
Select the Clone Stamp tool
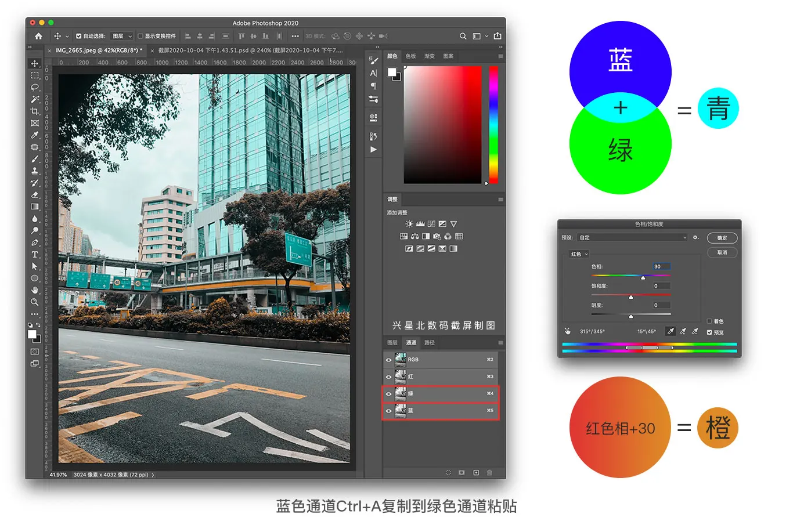(35, 171)
